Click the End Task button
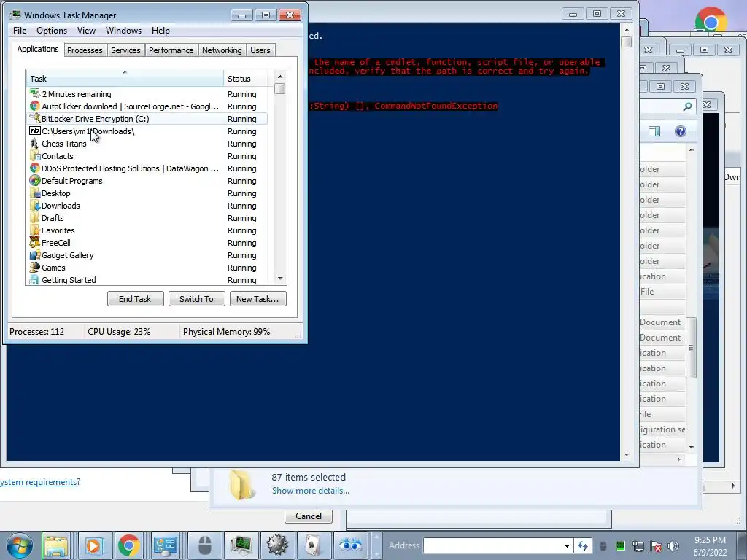This screenshot has width=747, height=560. click(x=135, y=298)
